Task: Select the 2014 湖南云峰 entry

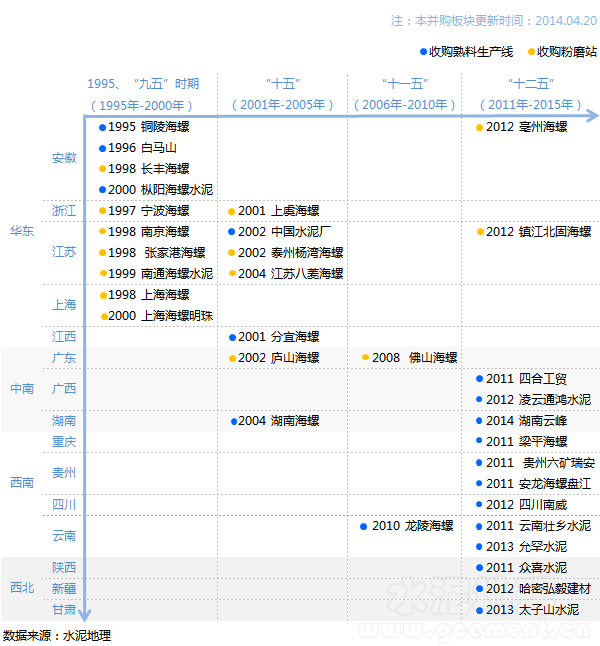Action: click(522, 421)
